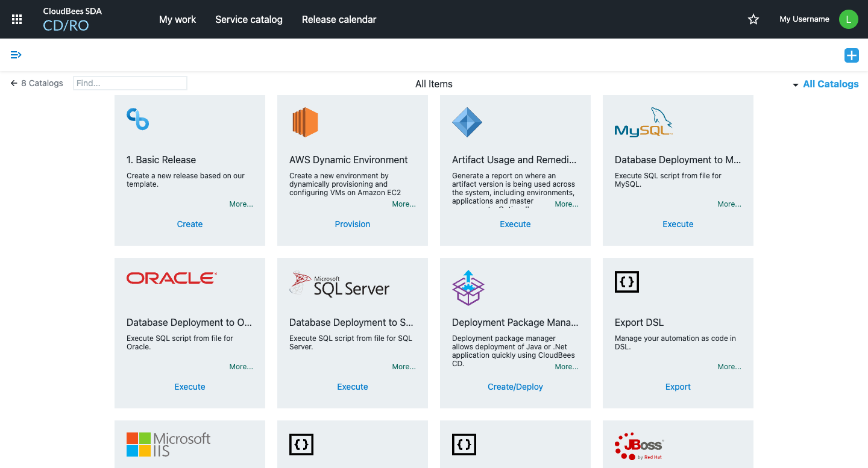Open the My Username menu
Viewport: 868px width, 468px height.
[x=804, y=19]
